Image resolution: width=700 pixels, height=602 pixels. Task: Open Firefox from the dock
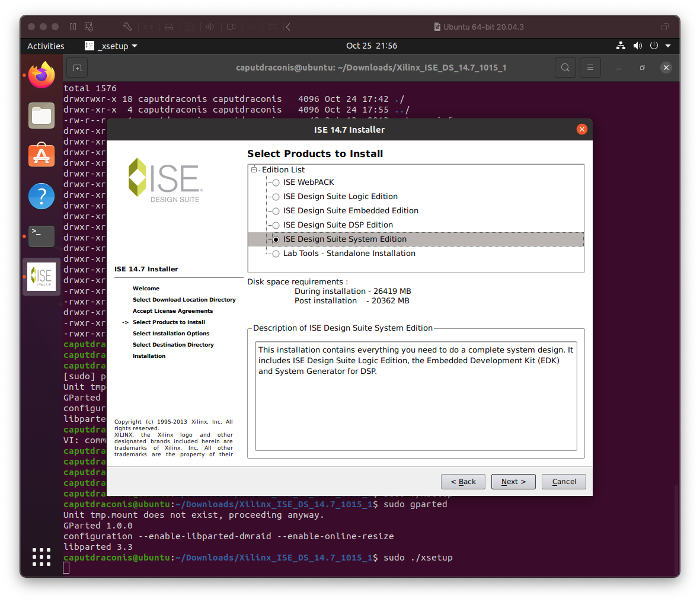pyautogui.click(x=41, y=75)
